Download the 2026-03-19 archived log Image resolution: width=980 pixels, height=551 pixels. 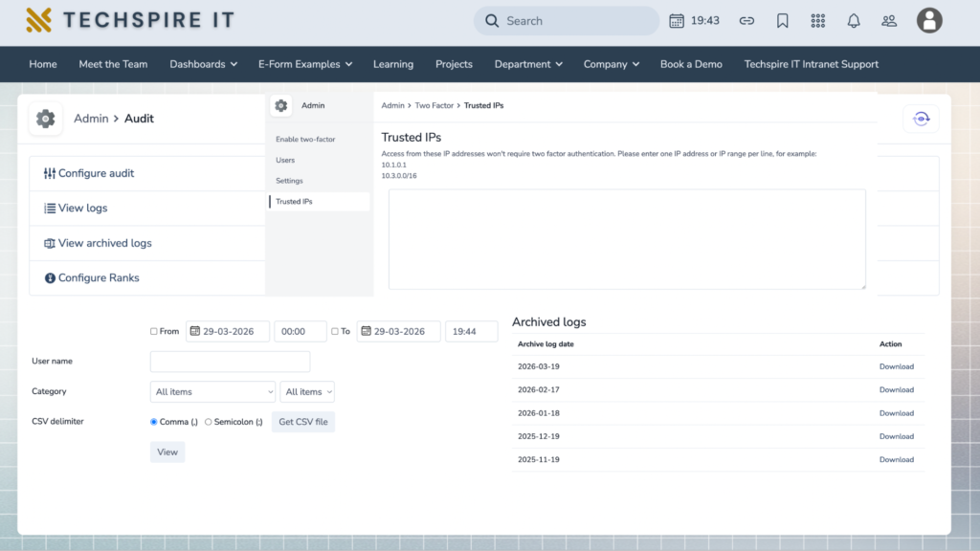pos(896,366)
